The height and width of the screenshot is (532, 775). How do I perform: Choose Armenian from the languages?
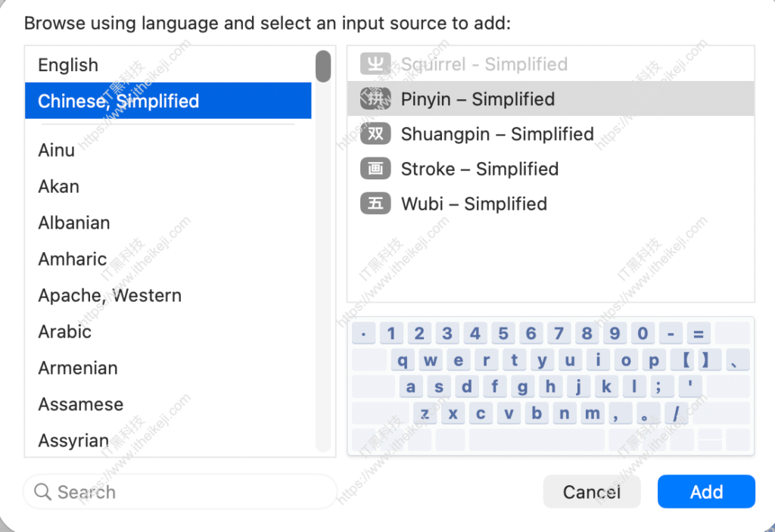[x=78, y=368]
